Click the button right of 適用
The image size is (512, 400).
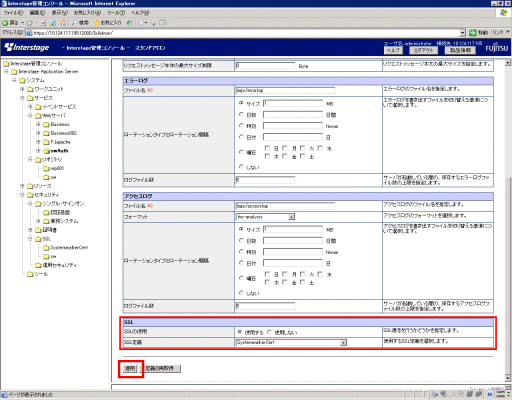point(161,368)
